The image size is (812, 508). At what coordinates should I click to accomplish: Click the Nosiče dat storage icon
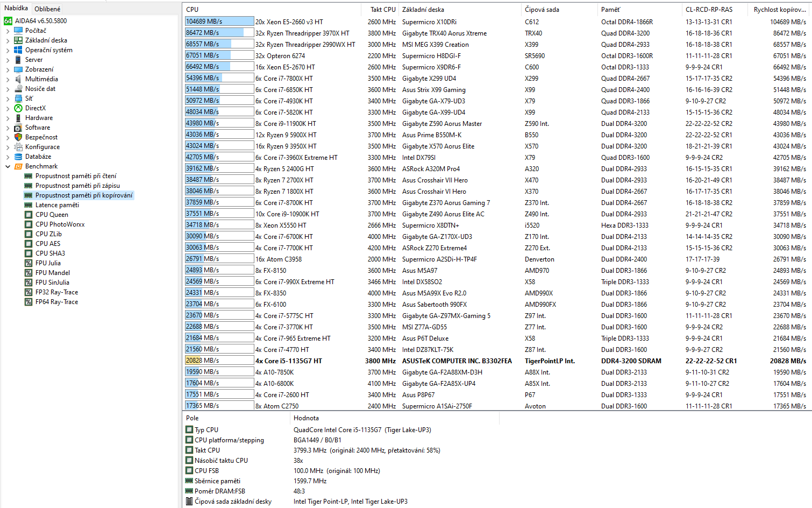click(18, 89)
